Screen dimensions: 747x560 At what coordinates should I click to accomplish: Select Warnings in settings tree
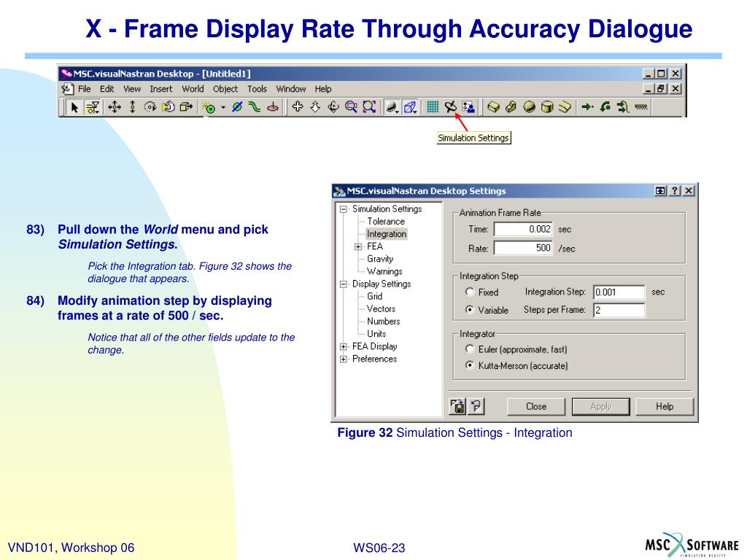384,271
